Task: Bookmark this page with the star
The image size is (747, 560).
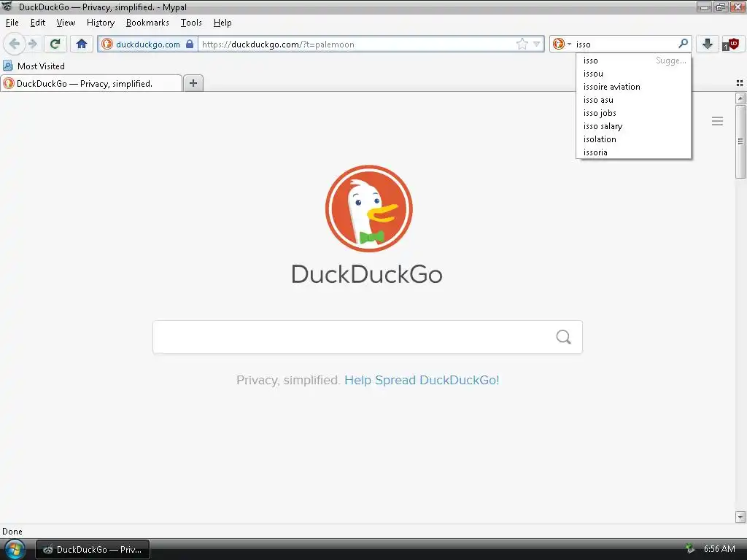Action: click(522, 44)
